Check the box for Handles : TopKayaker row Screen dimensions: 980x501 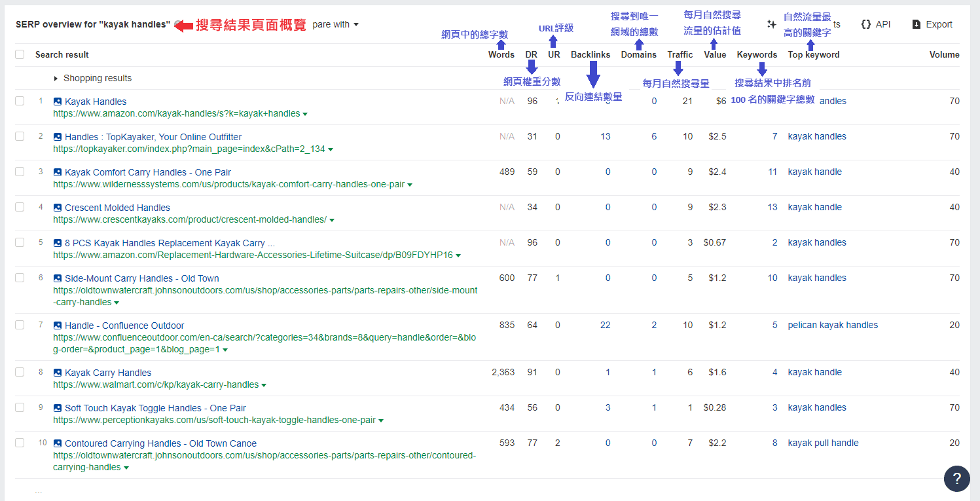pyautogui.click(x=20, y=136)
